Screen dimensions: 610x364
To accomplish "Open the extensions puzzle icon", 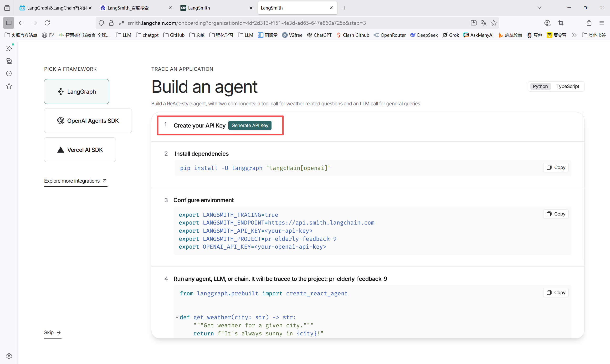I will (x=589, y=23).
